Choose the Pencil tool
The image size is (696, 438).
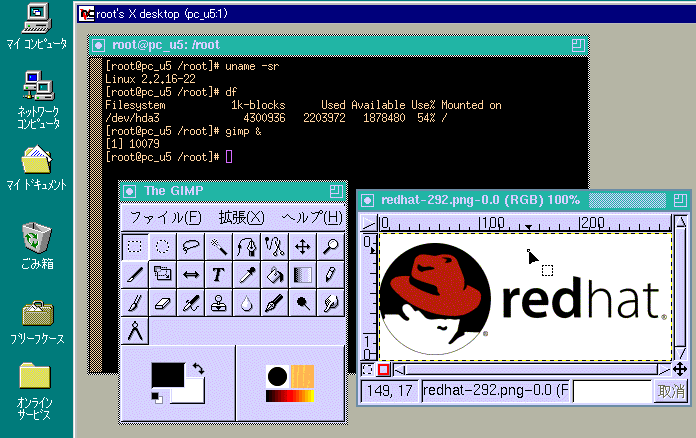pos(330,275)
